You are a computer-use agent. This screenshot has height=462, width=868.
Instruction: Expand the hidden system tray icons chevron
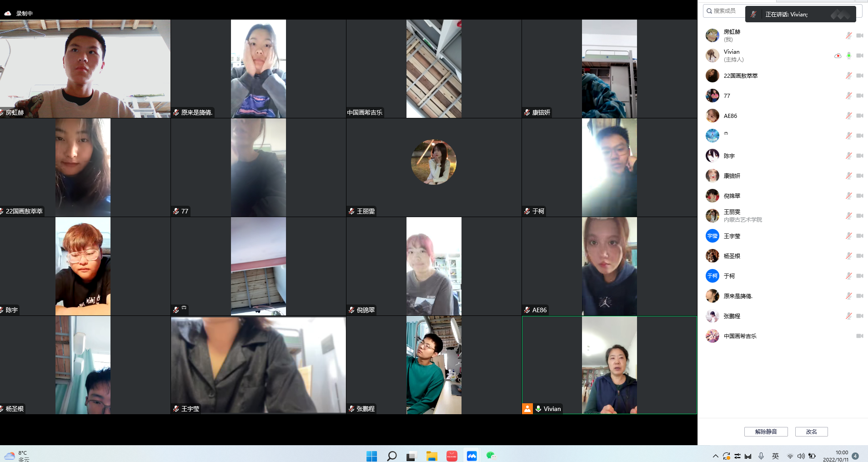point(715,456)
